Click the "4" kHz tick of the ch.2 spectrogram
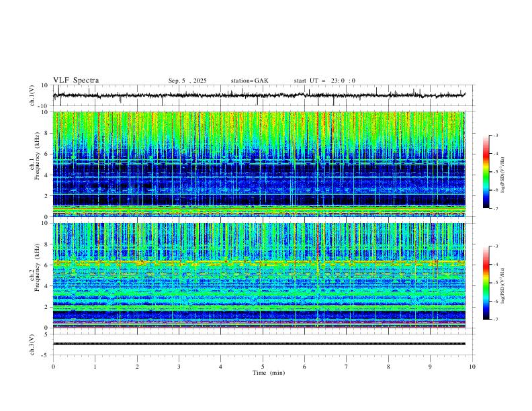Screen dimensions: 532x411 (x=47, y=286)
